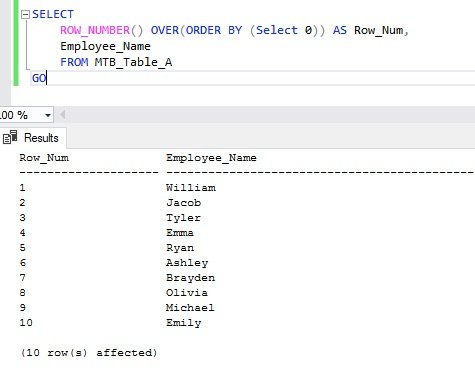The height and width of the screenshot is (370, 475).
Task: Click the FROM keyword in the query
Action: click(x=74, y=62)
